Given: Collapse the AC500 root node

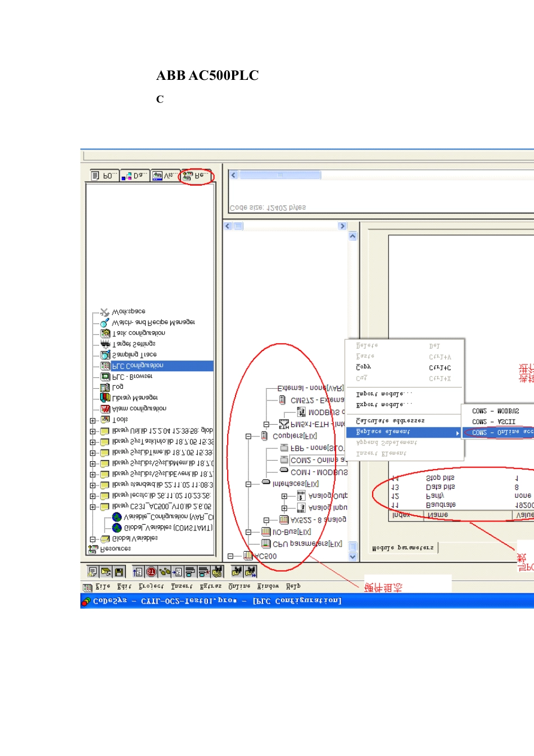Looking at the screenshot, I should [230, 556].
